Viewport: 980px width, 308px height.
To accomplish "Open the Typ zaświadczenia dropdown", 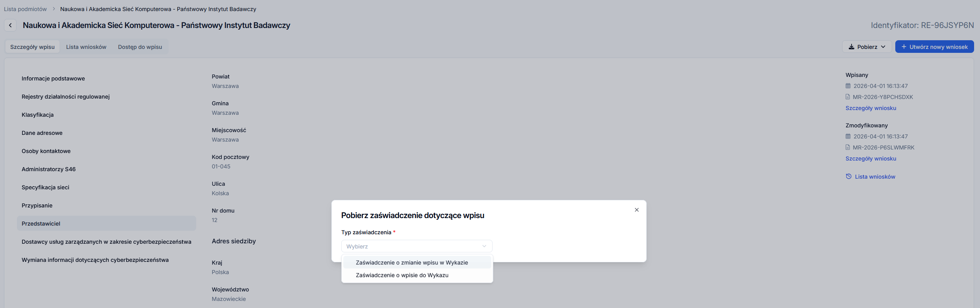I will (x=417, y=246).
